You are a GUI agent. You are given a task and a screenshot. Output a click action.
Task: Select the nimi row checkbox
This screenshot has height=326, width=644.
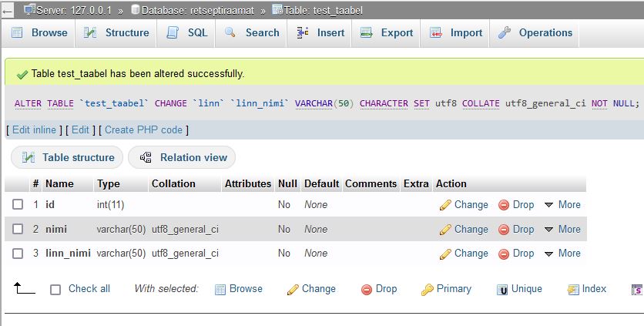tap(18, 230)
